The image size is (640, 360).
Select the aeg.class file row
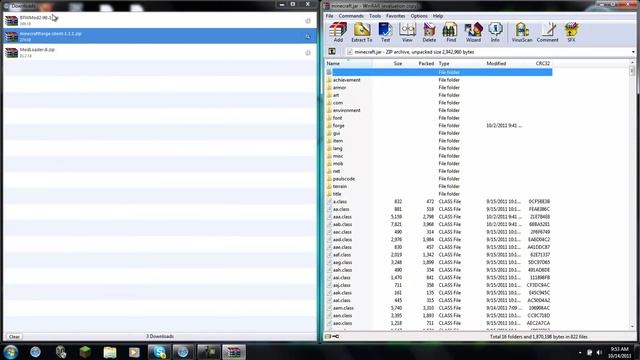click(x=439, y=262)
